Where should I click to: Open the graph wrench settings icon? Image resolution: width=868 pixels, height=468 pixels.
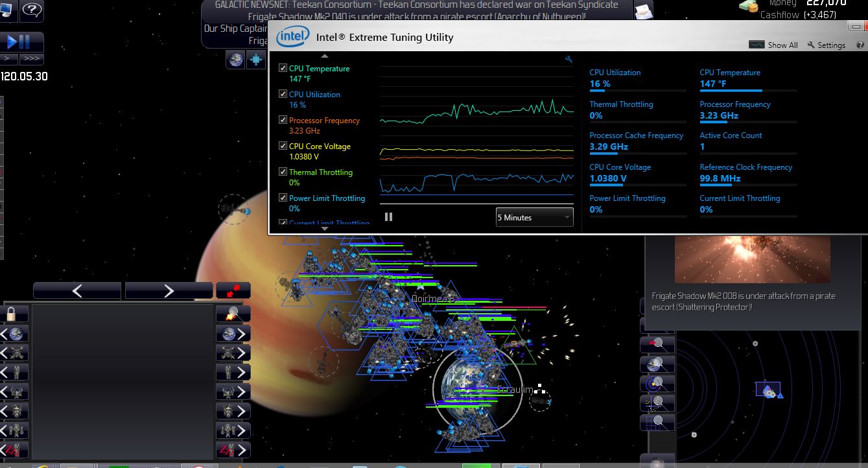569,60
